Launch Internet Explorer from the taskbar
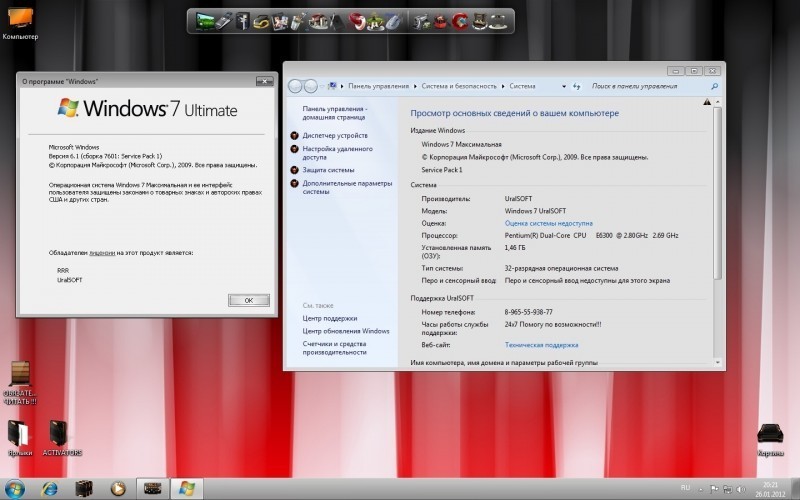 (x=49, y=489)
